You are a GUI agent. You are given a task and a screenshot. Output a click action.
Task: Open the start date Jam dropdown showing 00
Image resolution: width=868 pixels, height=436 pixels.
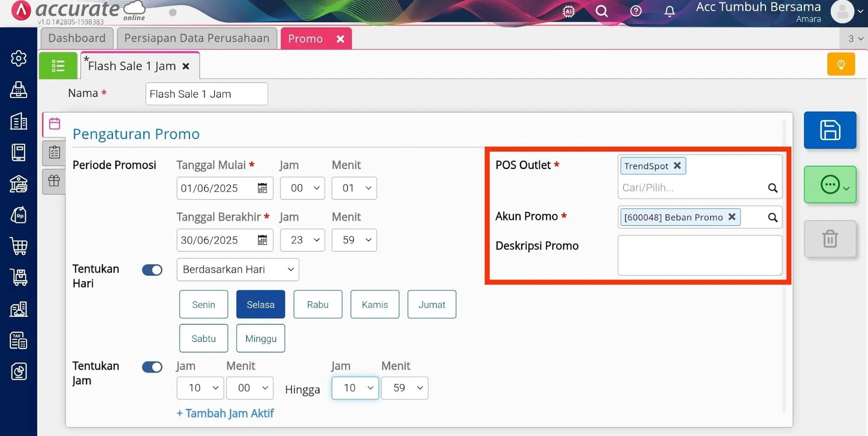(x=302, y=188)
